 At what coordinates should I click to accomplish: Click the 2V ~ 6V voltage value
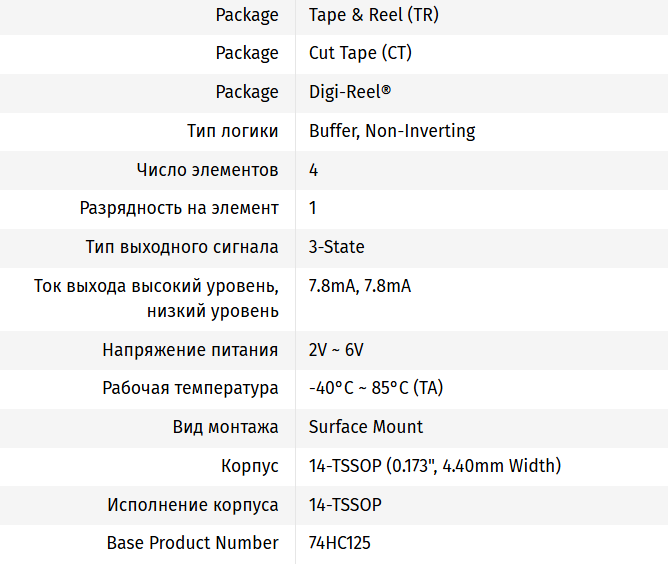click(336, 350)
